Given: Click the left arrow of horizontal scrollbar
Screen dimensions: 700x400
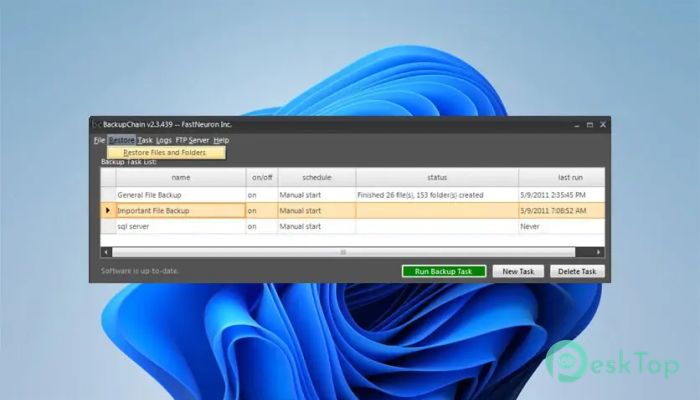Looking at the screenshot, I should (106, 252).
